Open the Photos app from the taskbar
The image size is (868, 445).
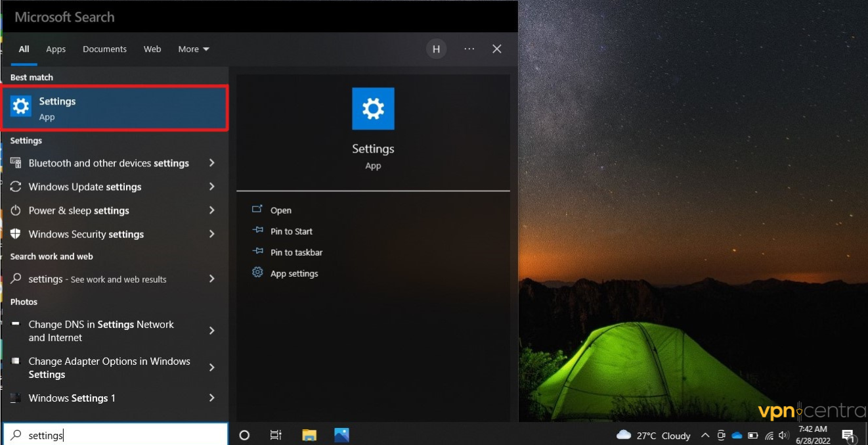click(341, 434)
